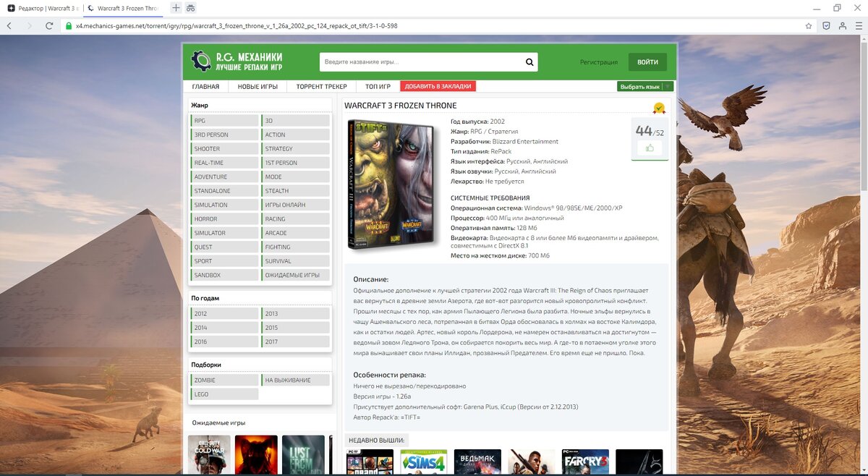The image size is (868, 476).
Task: Open the Регистрация link
Action: point(598,61)
